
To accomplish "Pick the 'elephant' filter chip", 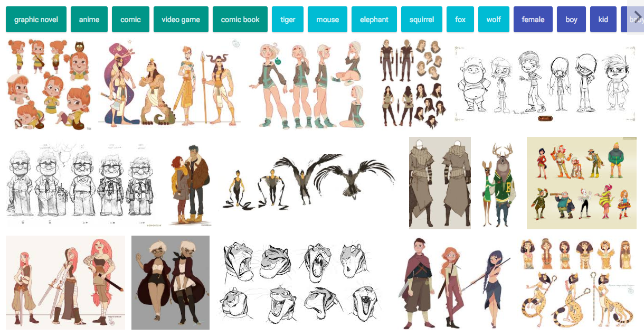I will tap(374, 20).
